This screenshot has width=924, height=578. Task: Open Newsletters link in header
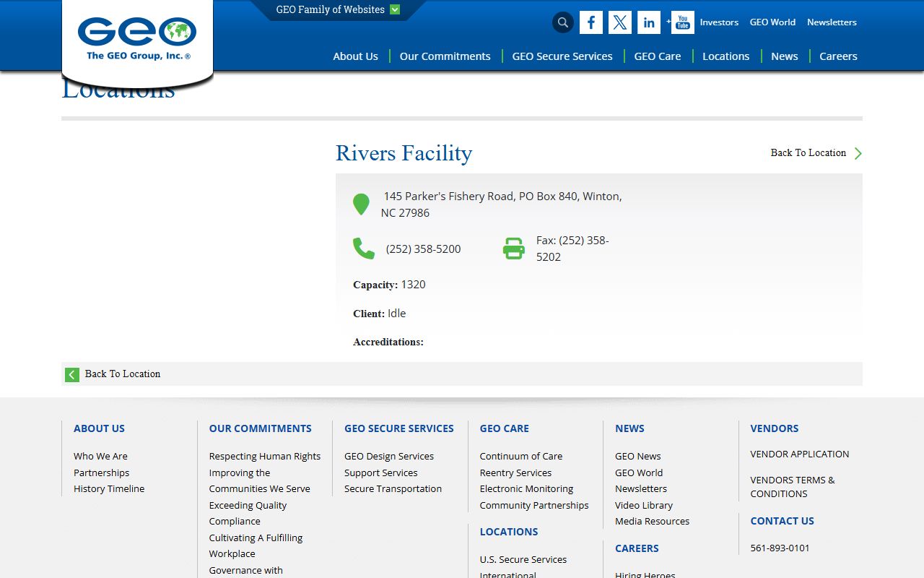tap(832, 22)
